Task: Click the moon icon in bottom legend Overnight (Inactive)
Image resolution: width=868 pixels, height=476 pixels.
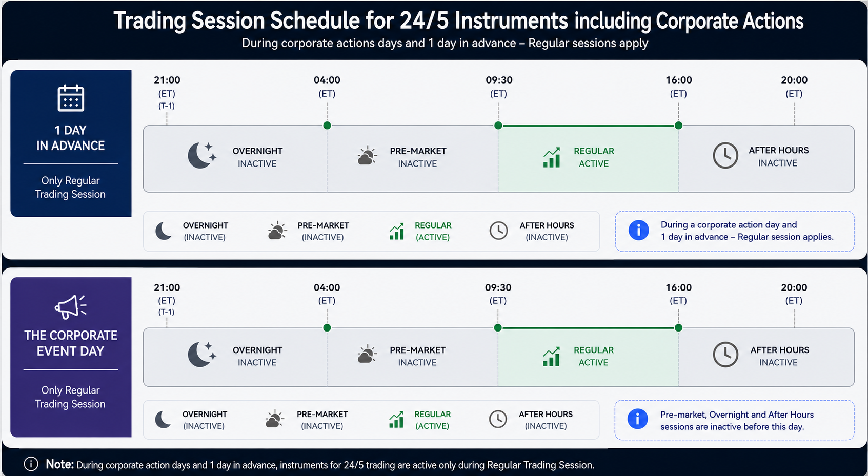Action: [163, 419]
